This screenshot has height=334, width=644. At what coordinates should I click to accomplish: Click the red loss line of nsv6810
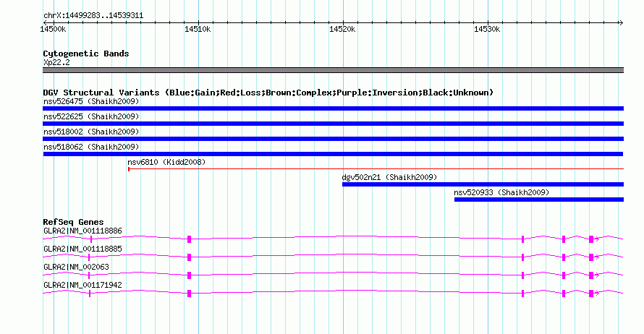(x=376, y=168)
